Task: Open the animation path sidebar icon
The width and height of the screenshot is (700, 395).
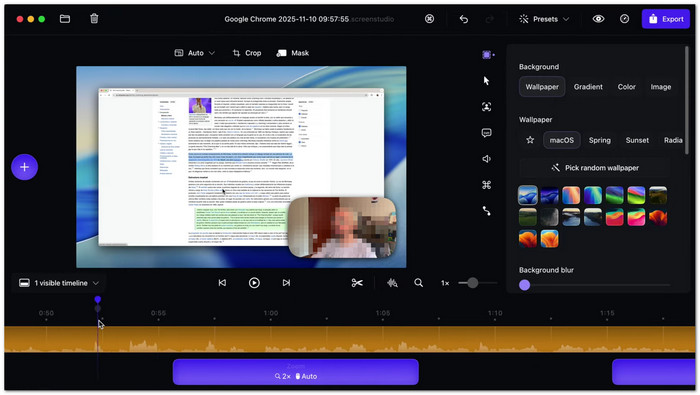Action: click(x=487, y=211)
